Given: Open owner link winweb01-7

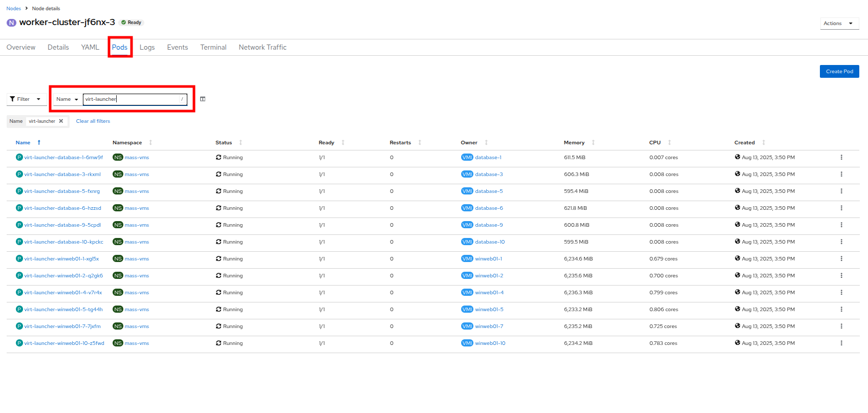Looking at the screenshot, I should coord(489,327).
